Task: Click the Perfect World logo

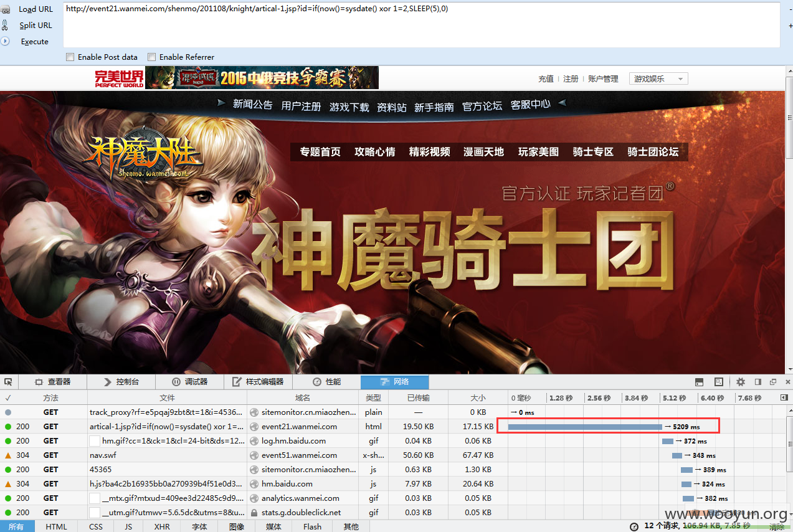Action: (x=119, y=78)
